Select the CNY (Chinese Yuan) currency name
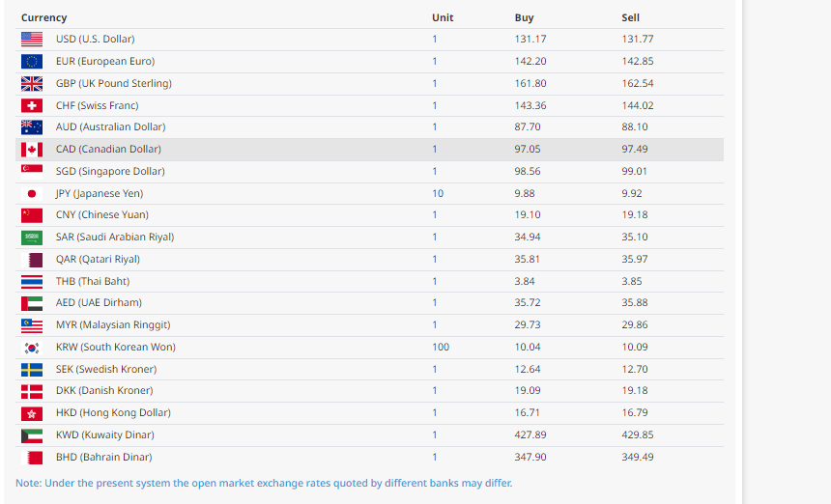This screenshot has height=504, width=831. [101, 214]
